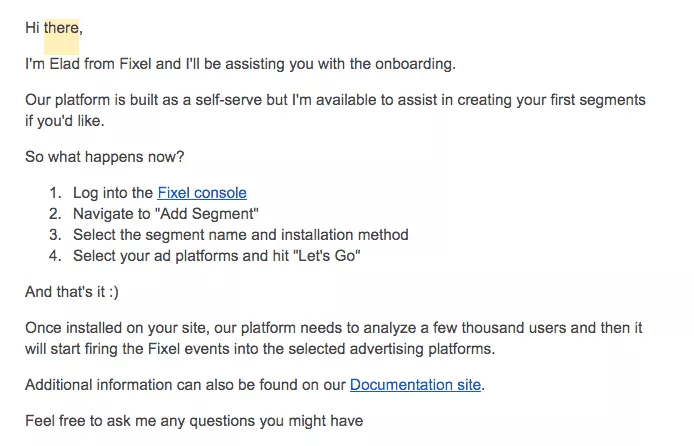Click the "Hi" greeting word
The width and height of the screenshot is (694, 446).
[32, 28]
